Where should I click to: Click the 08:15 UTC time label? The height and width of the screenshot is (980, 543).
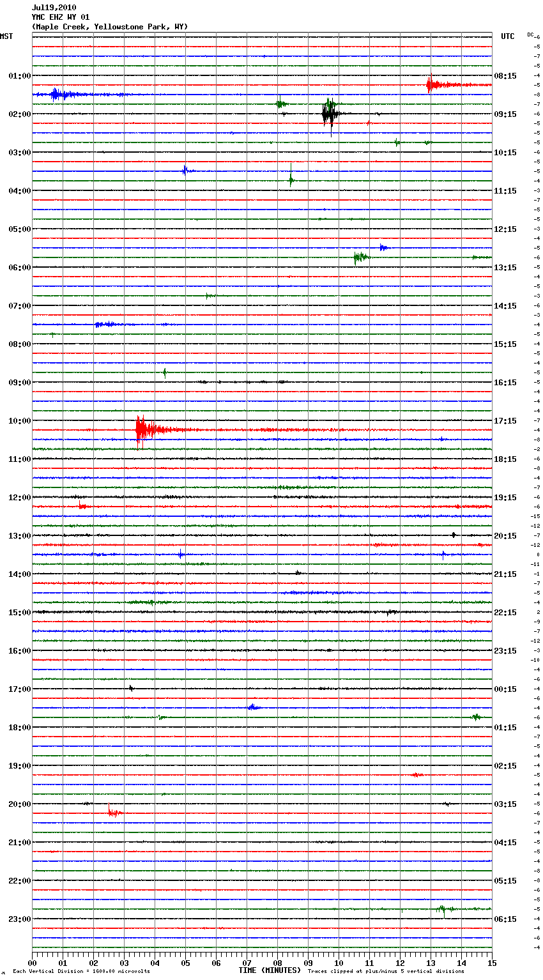[x=505, y=75]
